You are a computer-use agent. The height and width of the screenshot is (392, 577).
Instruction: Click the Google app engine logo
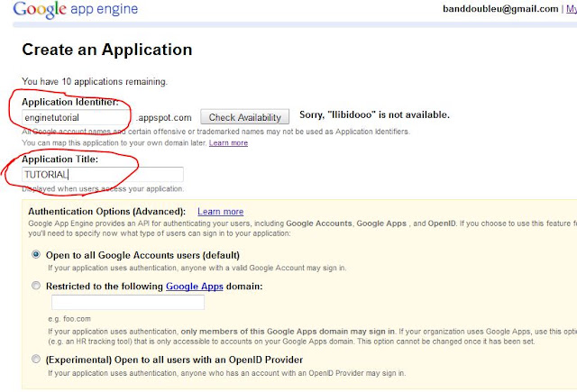click(76, 9)
